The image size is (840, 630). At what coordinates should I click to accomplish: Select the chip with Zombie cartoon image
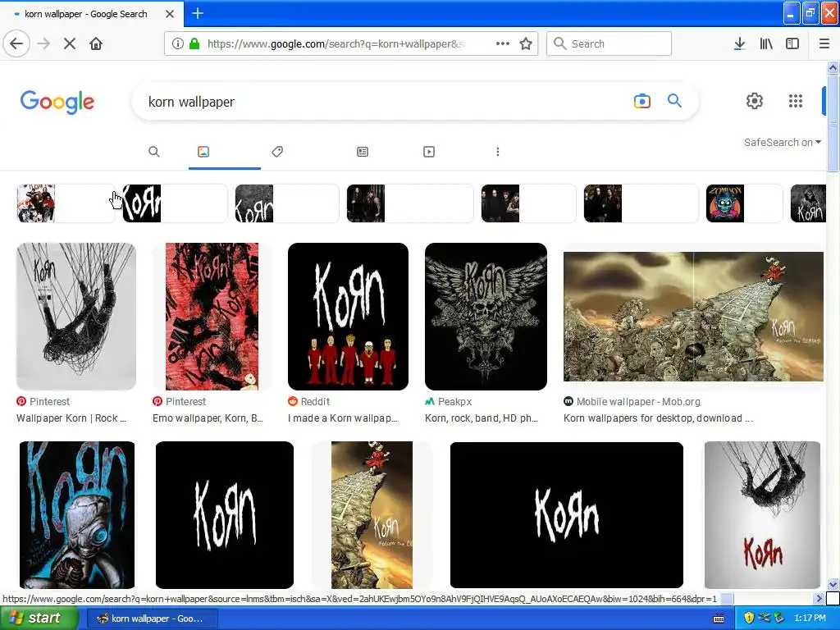(x=745, y=203)
